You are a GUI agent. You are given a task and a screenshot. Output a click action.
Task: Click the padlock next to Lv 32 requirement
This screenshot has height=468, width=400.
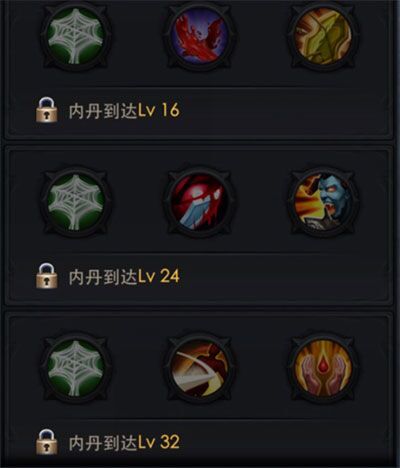[46, 442]
